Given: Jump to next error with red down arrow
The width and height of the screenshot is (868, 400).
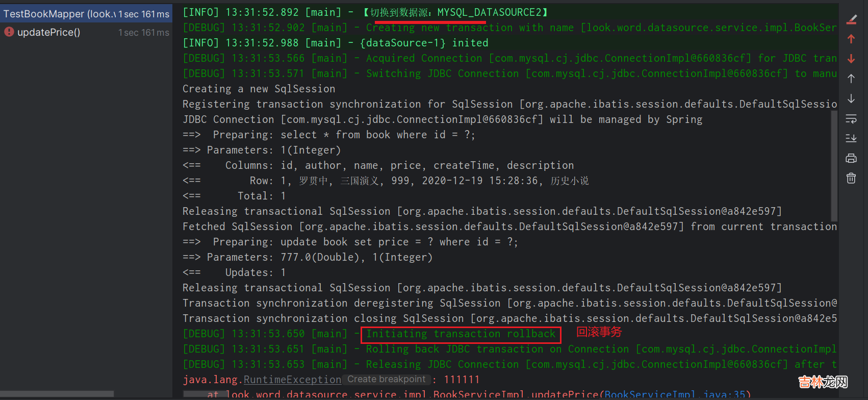Looking at the screenshot, I should pyautogui.click(x=851, y=59).
